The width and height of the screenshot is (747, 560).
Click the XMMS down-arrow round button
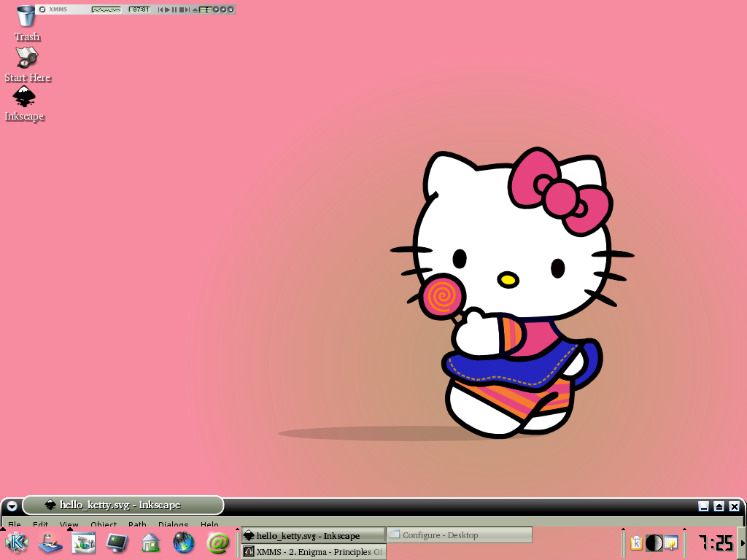pos(216,9)
